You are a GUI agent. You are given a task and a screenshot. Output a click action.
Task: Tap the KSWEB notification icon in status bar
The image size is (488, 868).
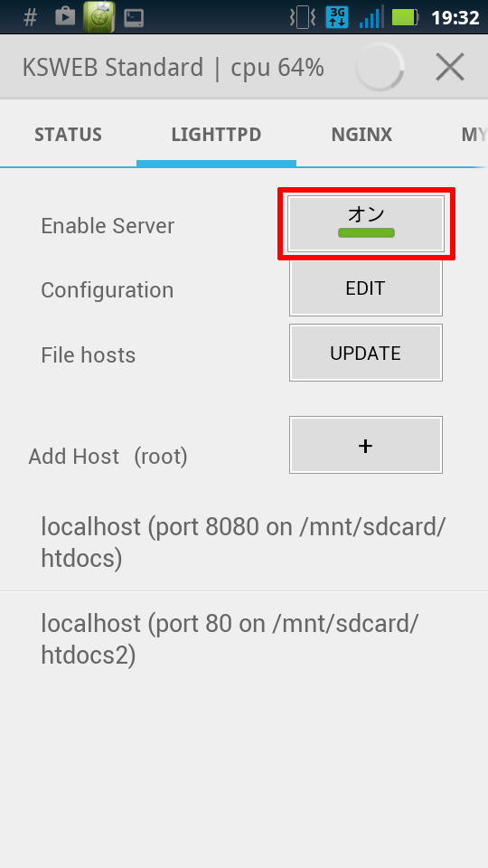99,16
